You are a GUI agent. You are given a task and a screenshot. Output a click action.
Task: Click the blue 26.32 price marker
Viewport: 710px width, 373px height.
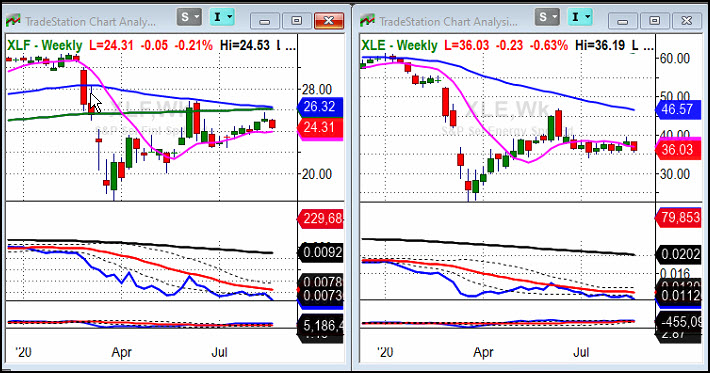coord(320,107)
